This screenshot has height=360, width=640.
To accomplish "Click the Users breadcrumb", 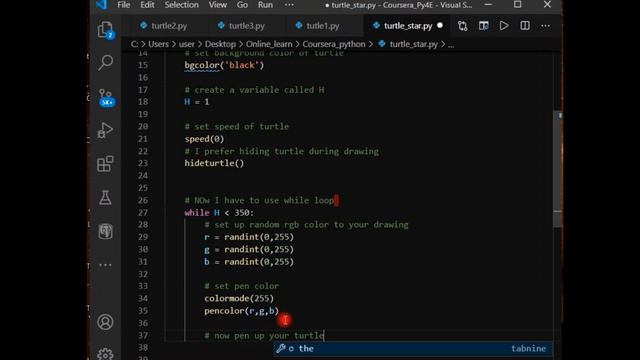I will click(158, 44).
